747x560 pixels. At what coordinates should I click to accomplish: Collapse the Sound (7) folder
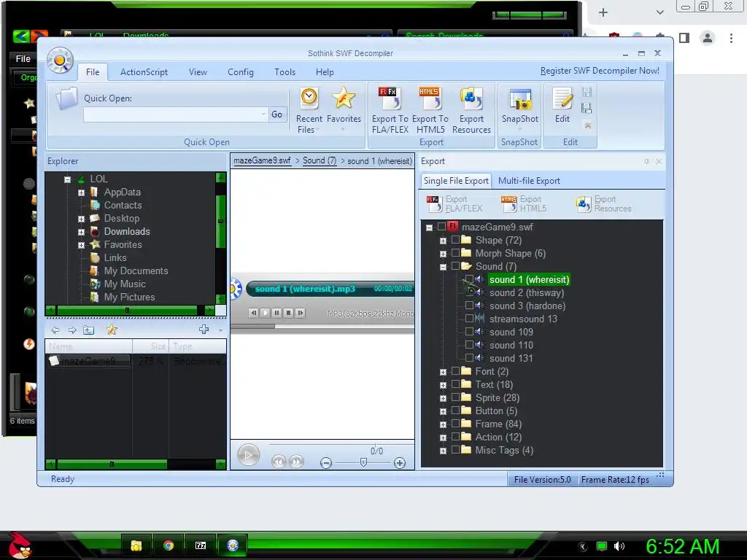[443, 267]
